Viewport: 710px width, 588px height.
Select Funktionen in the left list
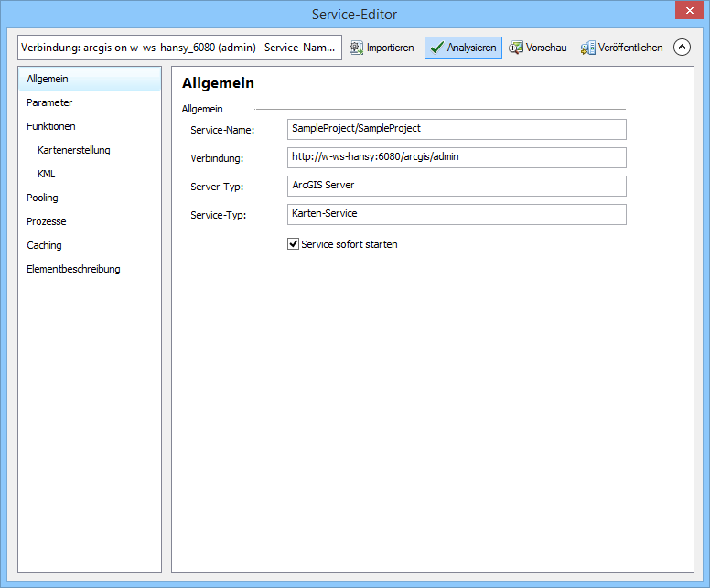click(x=51, y=126)
